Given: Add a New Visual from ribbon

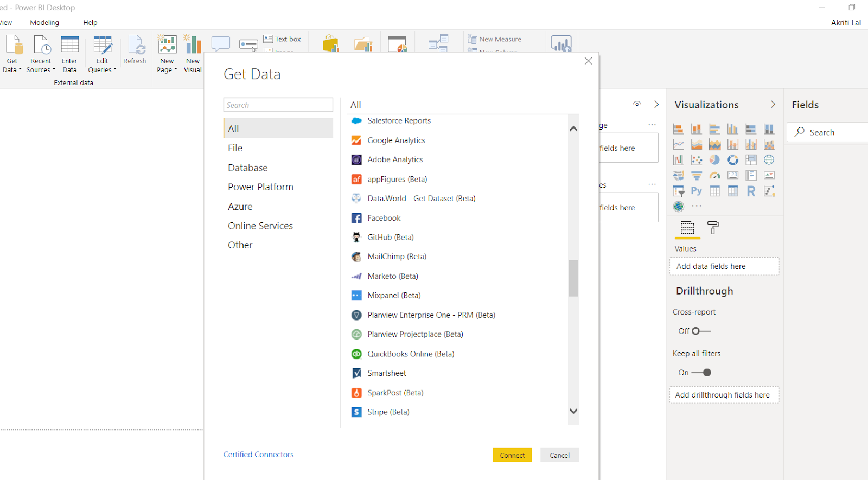Looking at the screenshot, I should tap(193, 53).
